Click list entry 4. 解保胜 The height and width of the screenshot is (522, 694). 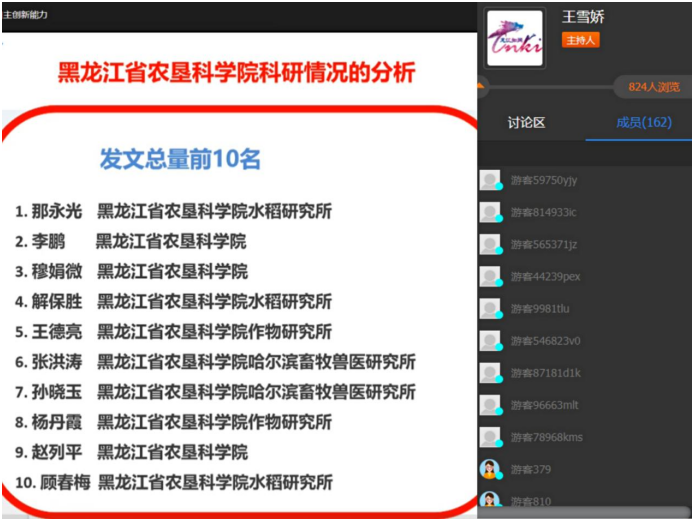point(174,302)
